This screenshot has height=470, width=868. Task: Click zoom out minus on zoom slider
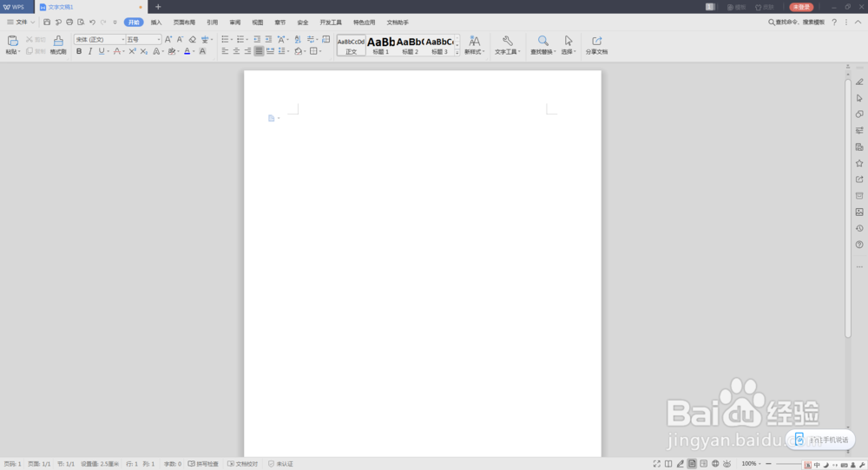(768, 464)
